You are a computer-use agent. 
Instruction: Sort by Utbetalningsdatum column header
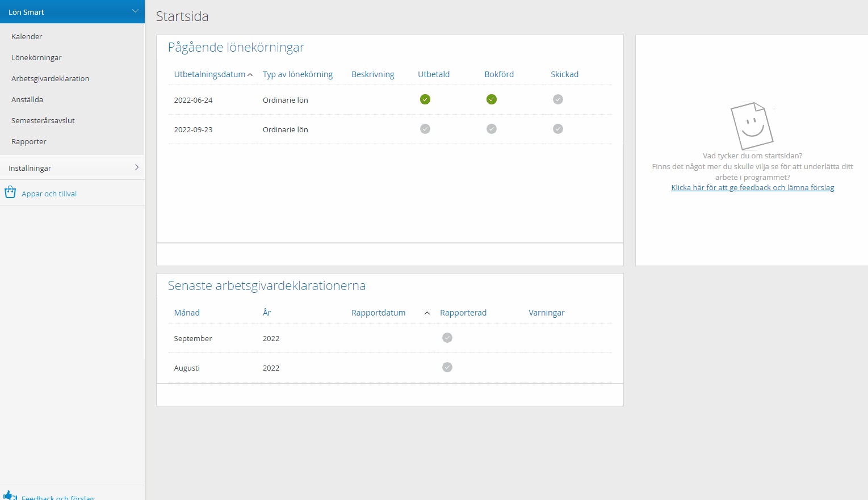(x=209, y=74)
